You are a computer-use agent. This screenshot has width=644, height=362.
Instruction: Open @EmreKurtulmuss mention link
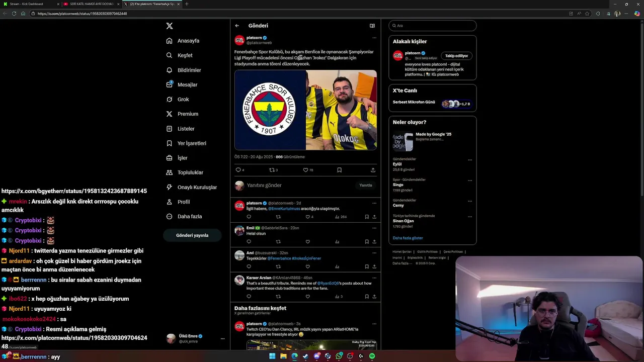coord(284,209)
